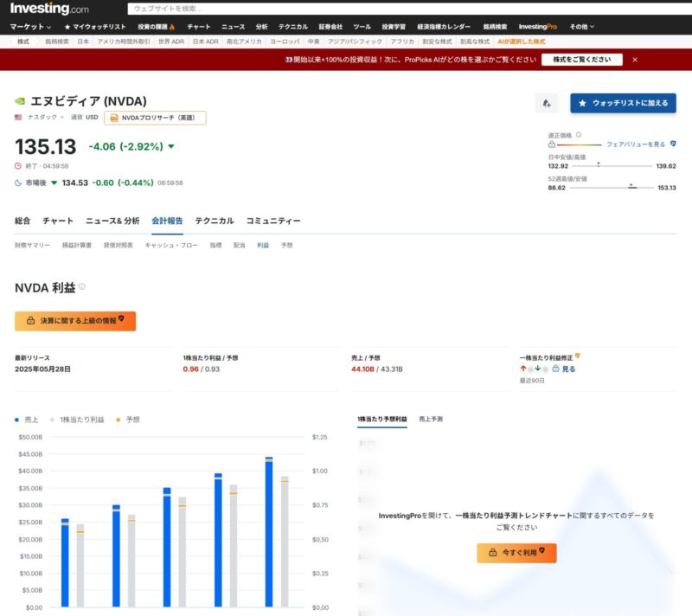Click the Investing.com logo
Image resolution: width=692 pixels, height=616 pixels.
click(49, 9)
